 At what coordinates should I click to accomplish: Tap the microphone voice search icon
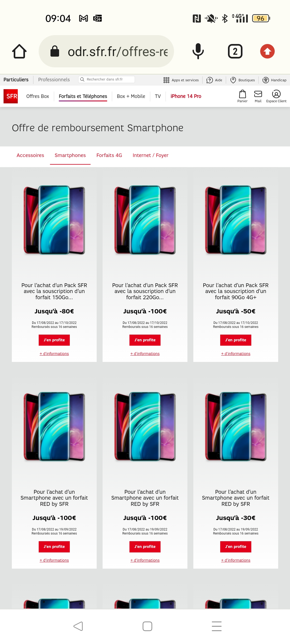(198, 51)
